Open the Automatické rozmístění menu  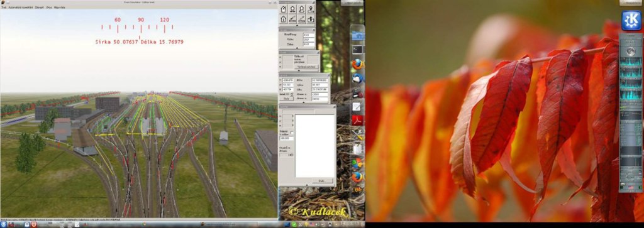pyautogui.click(x=21, y=8)
